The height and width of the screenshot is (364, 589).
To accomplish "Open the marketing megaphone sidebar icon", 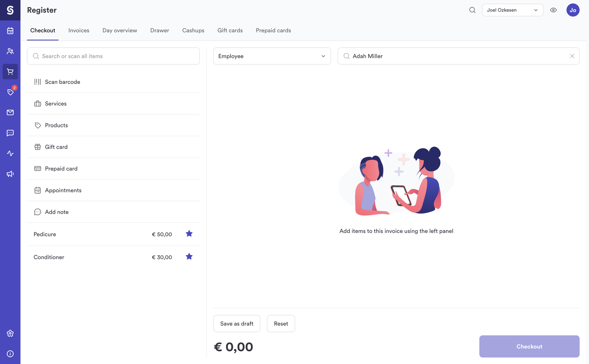I will point(10,174).
